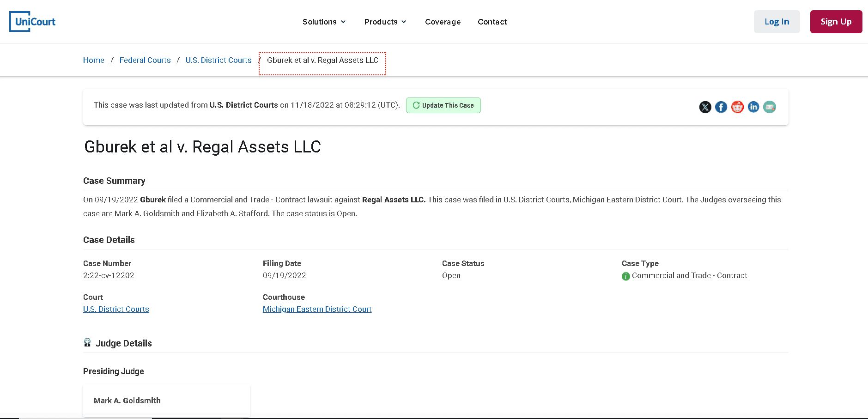This screenshot has height=419, width=868.
Task: Open Federal Courts breadcrumb link
Action: click(x=145, y=60)
